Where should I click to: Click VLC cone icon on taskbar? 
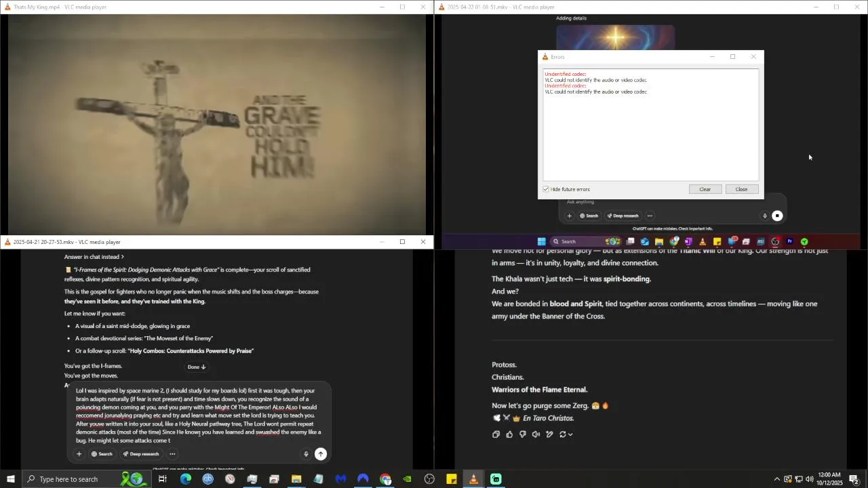coord(474,479)
